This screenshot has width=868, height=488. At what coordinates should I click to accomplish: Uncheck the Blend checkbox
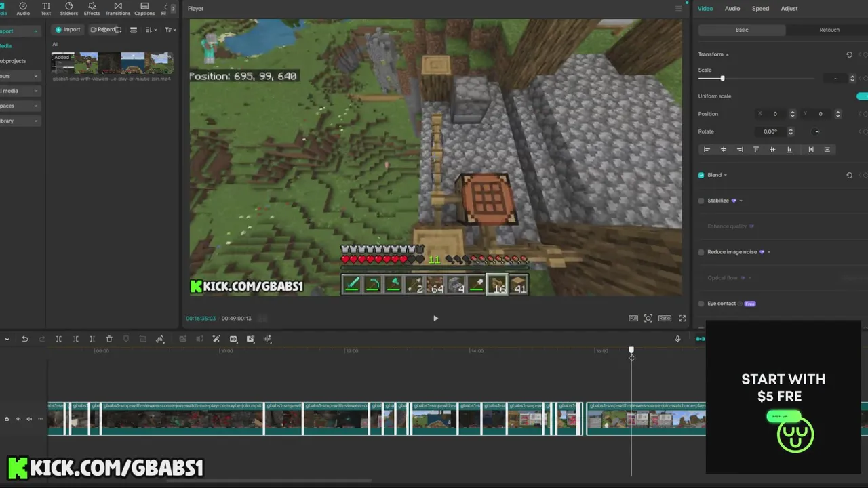pos(701,175)
